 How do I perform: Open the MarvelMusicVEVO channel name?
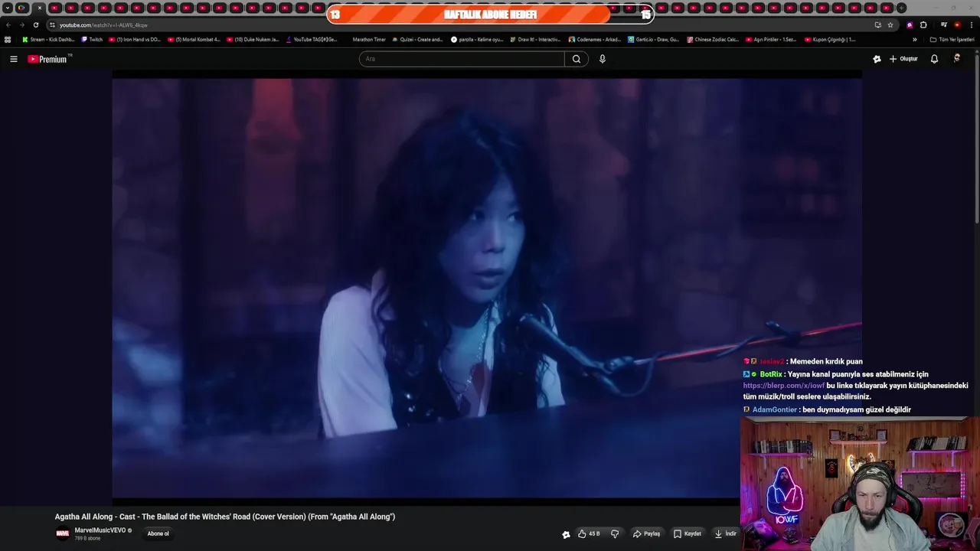pos(100,530)
